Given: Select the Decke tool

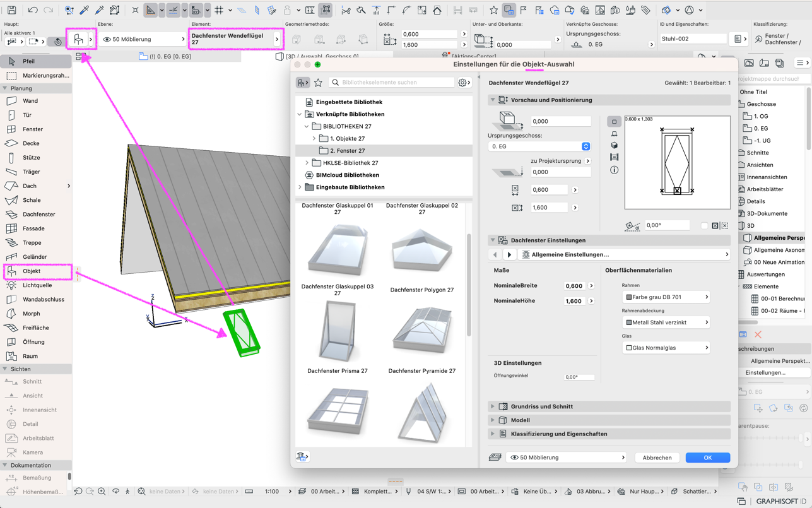Looking at the screenshot, I should (x=36, y=143).
